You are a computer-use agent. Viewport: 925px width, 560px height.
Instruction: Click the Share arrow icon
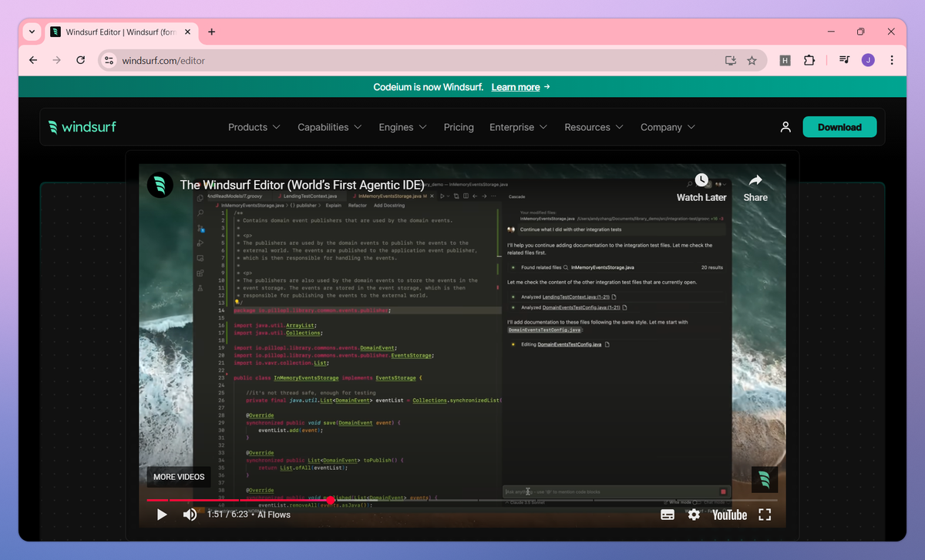(755, 180)
